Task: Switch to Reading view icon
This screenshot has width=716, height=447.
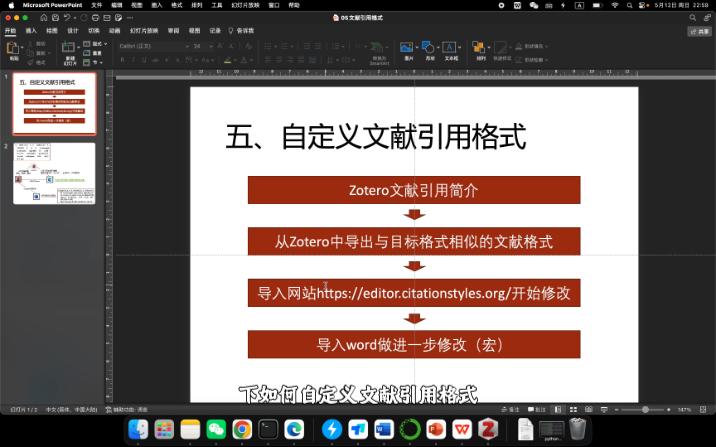Action: pos(589,410)
